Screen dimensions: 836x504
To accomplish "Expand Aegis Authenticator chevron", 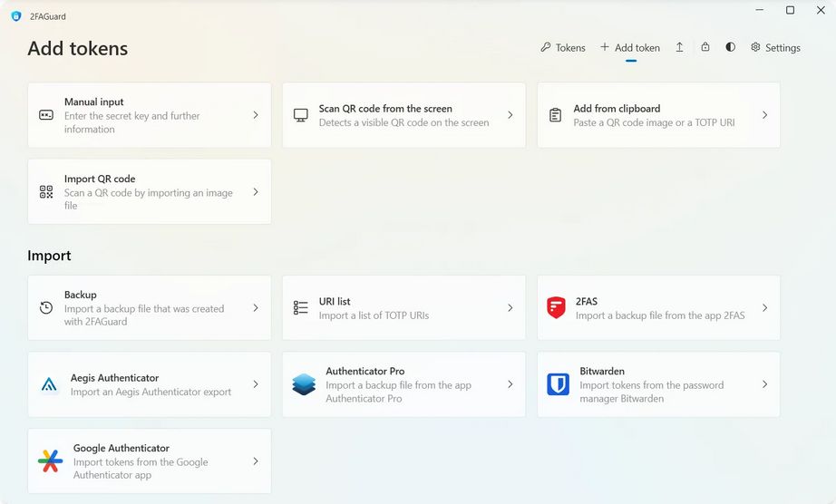I will (256, 384).
